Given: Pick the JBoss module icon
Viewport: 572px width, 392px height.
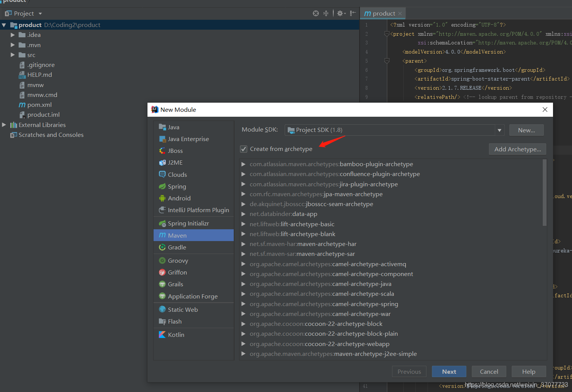Looking at the screenshot, I should [x=162, y=151].
